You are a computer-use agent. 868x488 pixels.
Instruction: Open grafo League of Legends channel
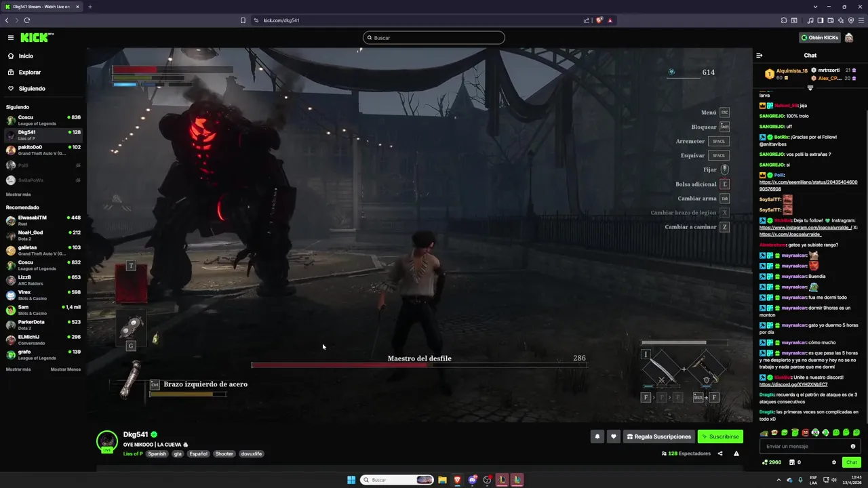[x=43, y=354]
